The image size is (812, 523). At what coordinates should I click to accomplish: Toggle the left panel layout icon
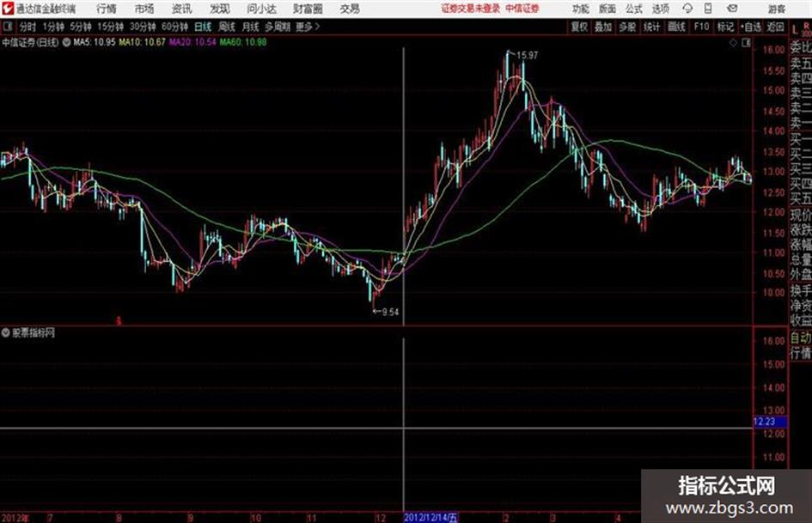(7, 27)
